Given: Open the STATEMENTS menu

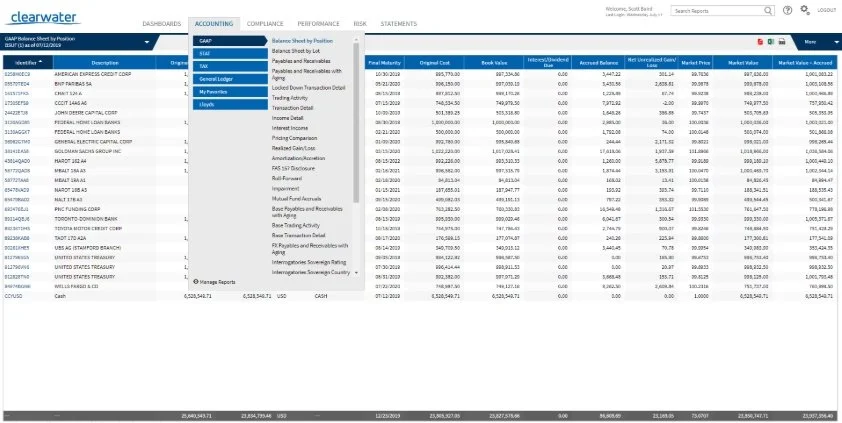Looking at the screenshot, I should 398,24.
